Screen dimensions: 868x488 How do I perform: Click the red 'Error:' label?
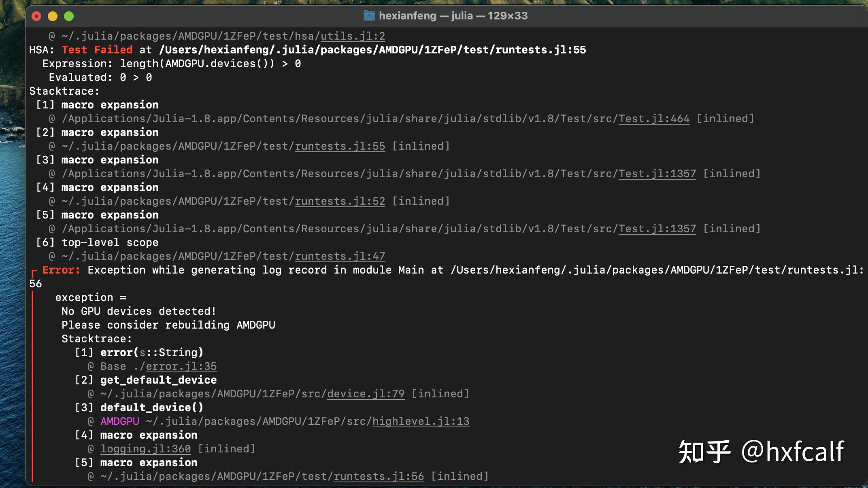click(61, 270)
